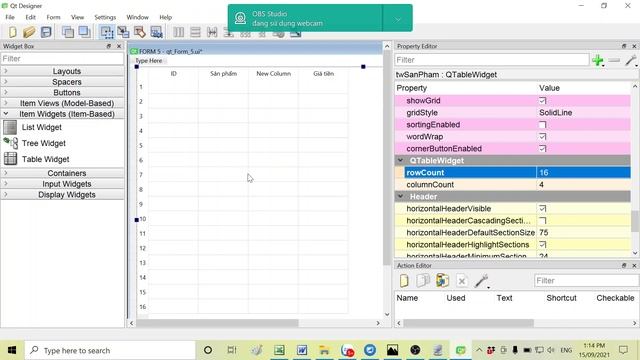
Task: Expand the Buttons category
Action: tap(63, 92)
